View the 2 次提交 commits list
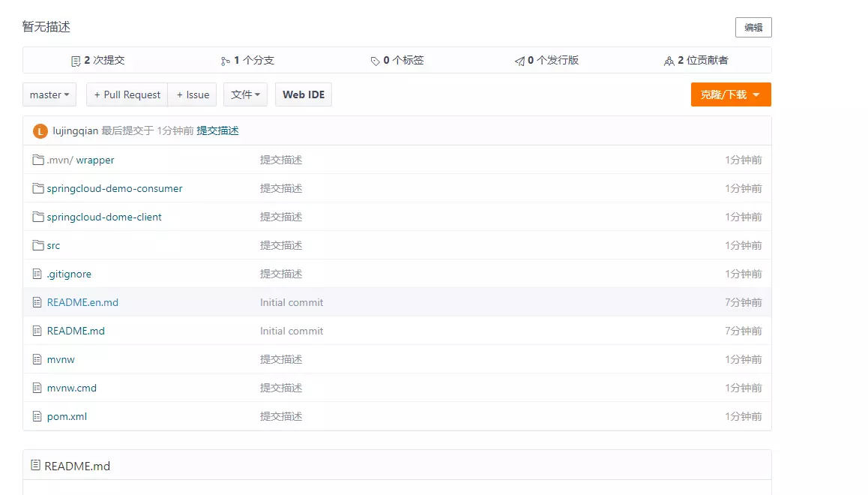Screen dimensions: 868x495 (98, 60)
